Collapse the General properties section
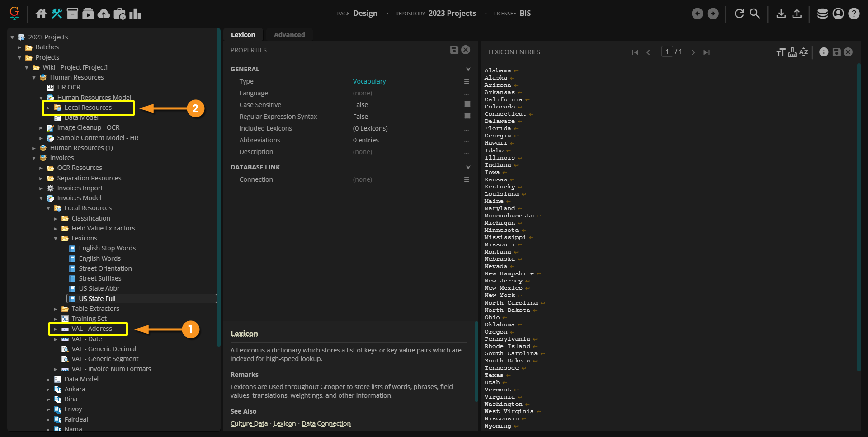 (468, 69)
